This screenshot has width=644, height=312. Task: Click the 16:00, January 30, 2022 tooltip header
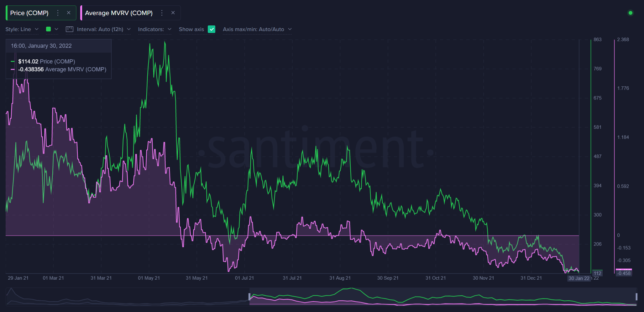(41, 46)
